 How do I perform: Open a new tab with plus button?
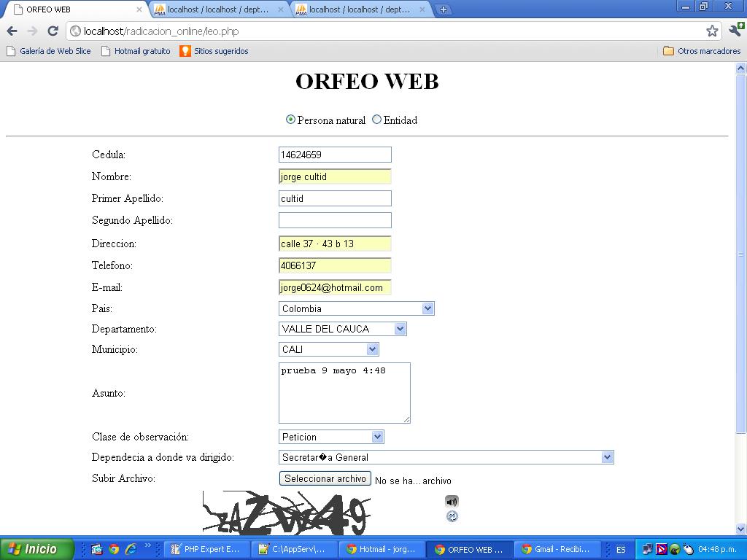pyautogui.click(x=443, y=9)
